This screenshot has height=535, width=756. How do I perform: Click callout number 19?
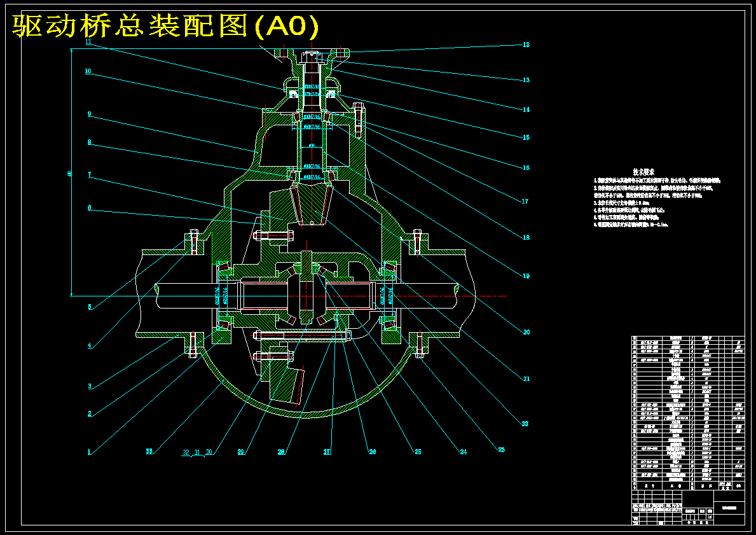tap(526, 276)
